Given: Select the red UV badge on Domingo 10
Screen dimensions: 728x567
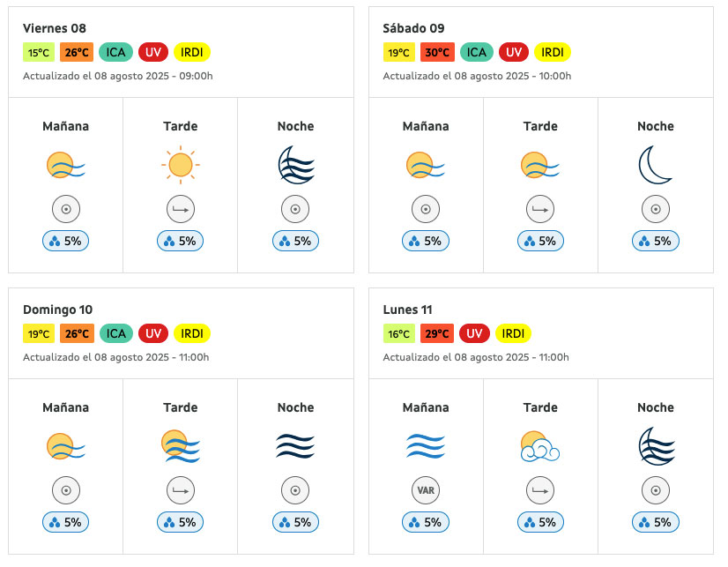Looking at the screenshot, I should point(153,333).
